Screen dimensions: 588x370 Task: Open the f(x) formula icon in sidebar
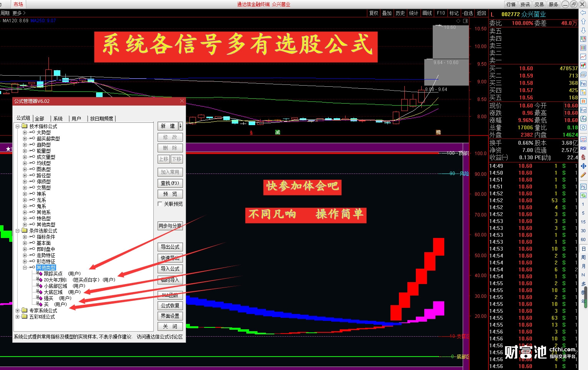[583, 118]
